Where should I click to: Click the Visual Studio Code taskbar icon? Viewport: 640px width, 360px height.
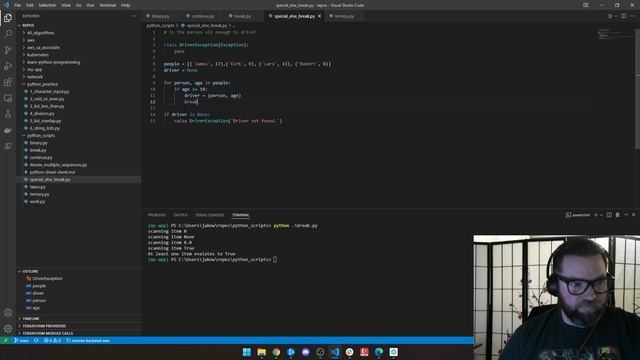[x=335, y=352]
